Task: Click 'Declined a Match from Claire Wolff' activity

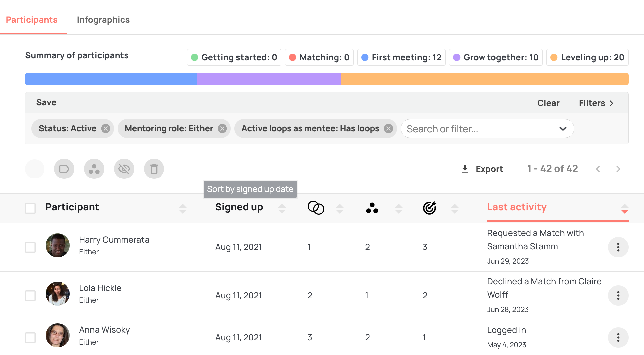Action: pyautogui.click(x=544, y=288)
